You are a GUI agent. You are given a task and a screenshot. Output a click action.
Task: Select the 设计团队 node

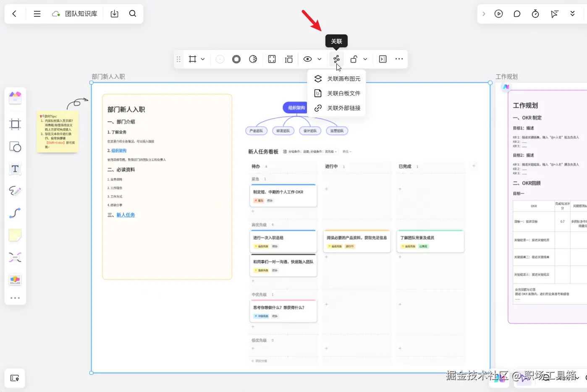(310, 131)
